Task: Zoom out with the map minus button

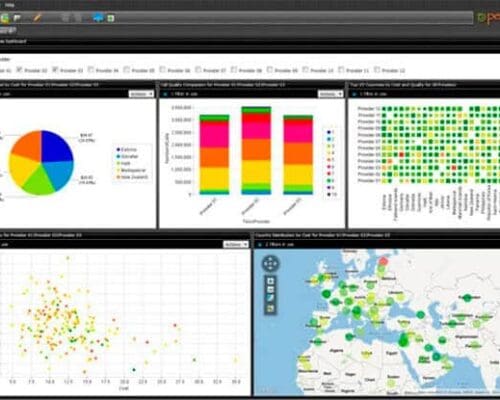Action: coord(270,290)
